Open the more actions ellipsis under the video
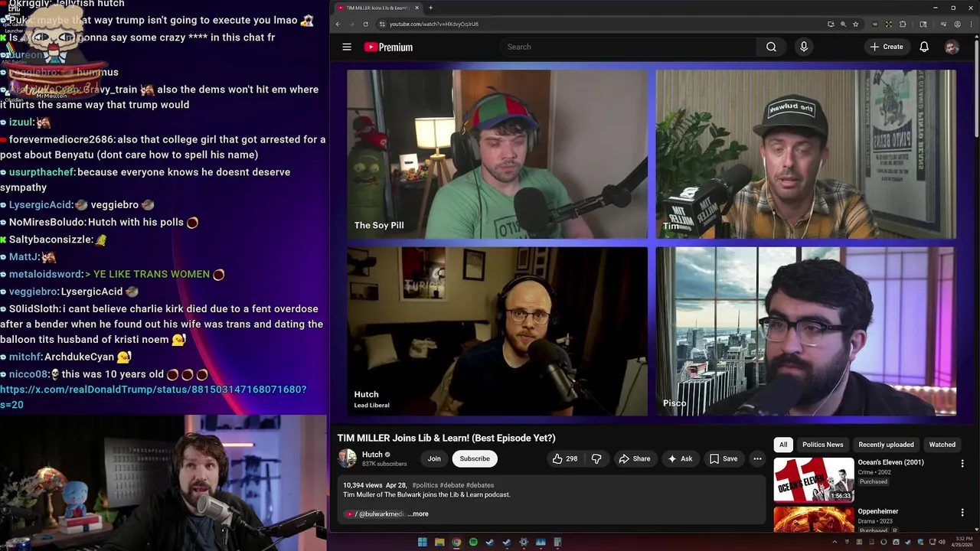The image size is (980, 551). coord(757,458)
